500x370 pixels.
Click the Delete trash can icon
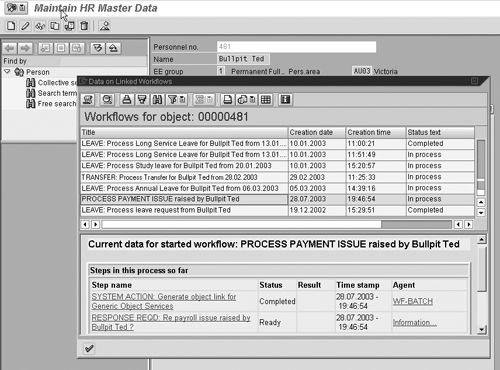coord(84,26)
